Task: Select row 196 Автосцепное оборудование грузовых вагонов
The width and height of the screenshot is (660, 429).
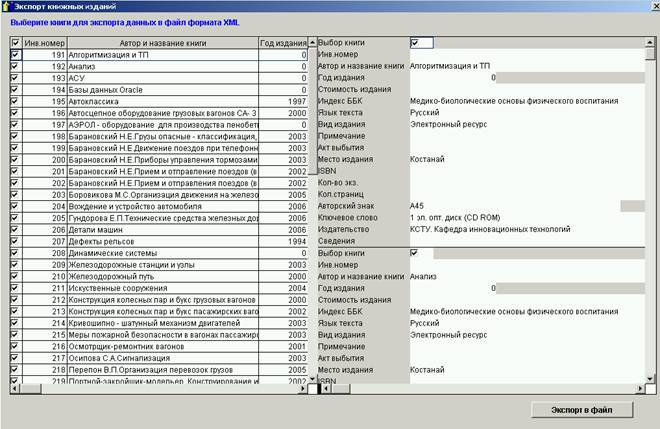Action: [163, 113]
